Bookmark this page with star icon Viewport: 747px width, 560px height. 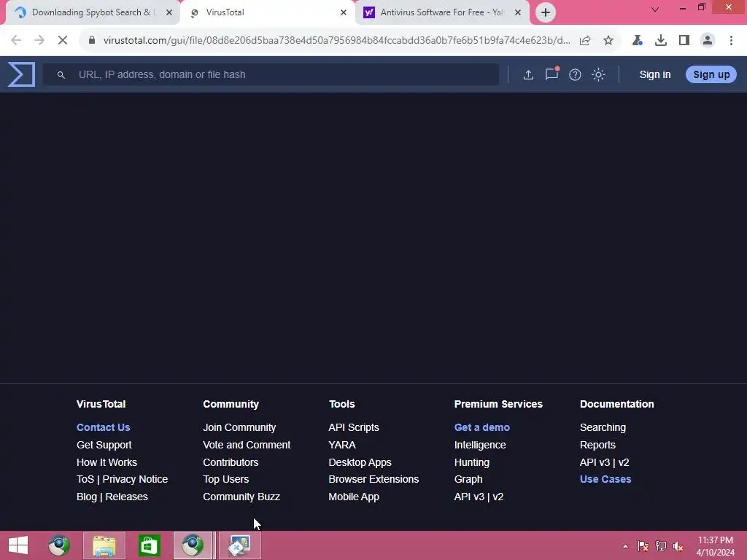pyautogui.click(x=608, y=41)
